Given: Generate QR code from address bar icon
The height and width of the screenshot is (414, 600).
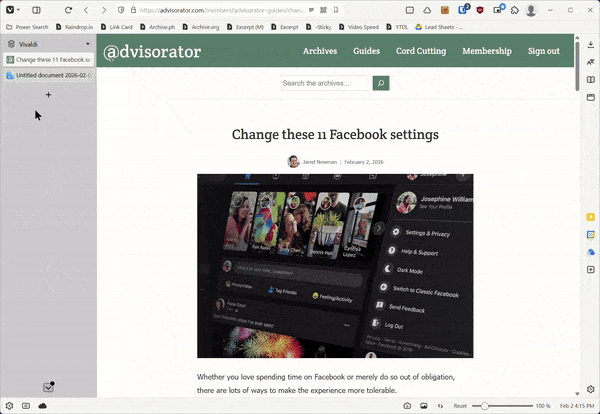Looking at the screenshot, I should 323,10.
